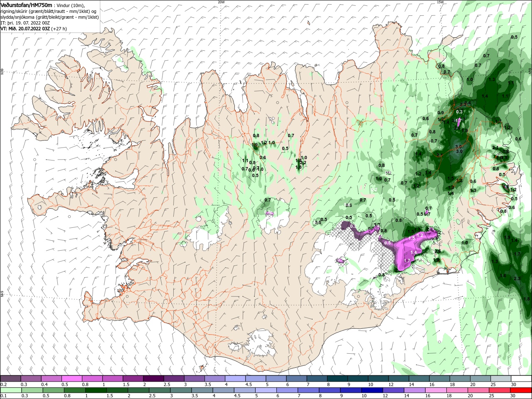
Task: Pick the white 30 mm swatch in upper snow scale
Action: click(x=522, y=379)
